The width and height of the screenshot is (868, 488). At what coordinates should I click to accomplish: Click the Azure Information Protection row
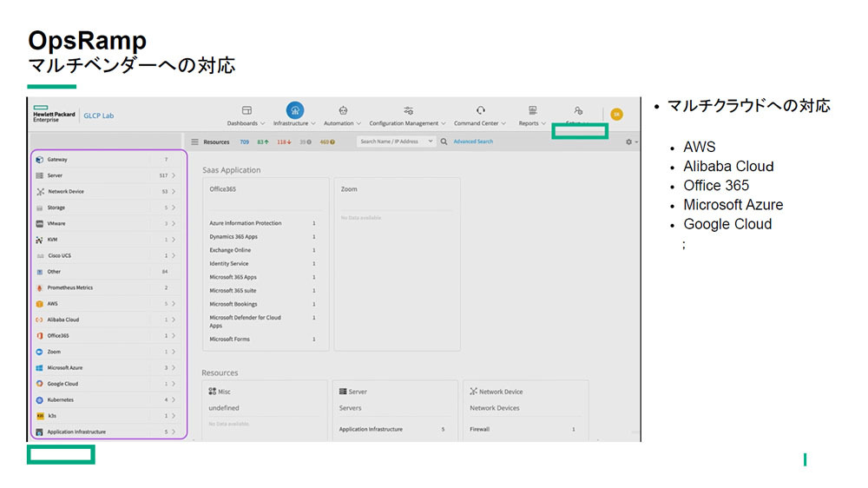(x=263, y=223)
